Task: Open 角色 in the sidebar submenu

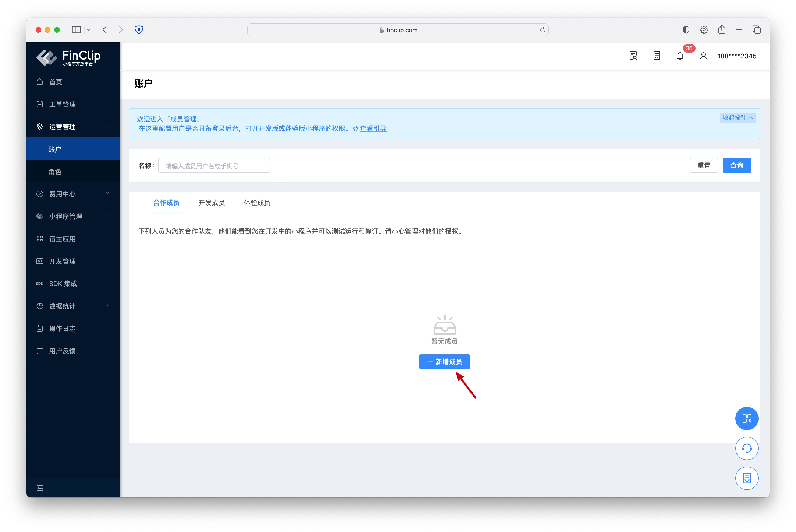Action: pos(55,172)
